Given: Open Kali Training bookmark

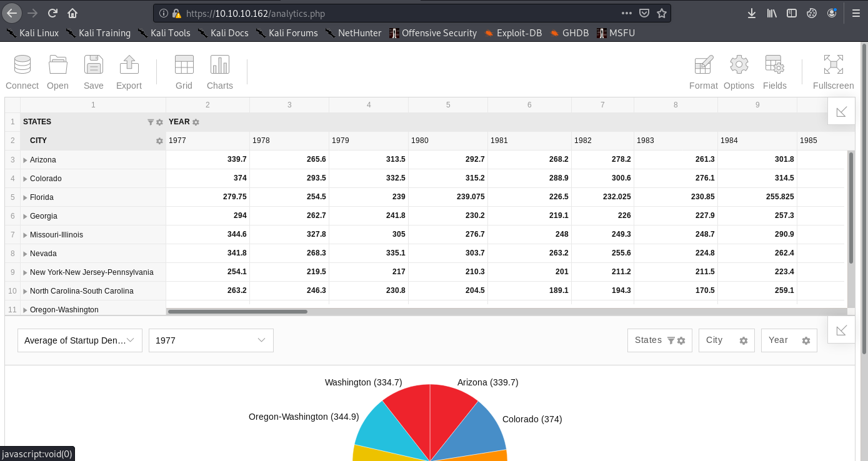Looking at the screenshot, I should click(x=98, y=33).
